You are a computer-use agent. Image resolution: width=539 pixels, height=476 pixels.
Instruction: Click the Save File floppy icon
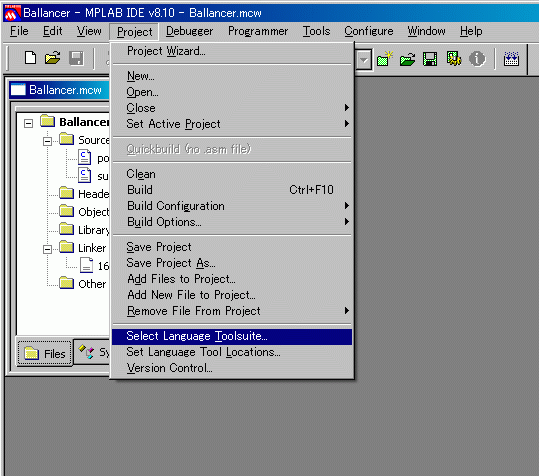76,58
